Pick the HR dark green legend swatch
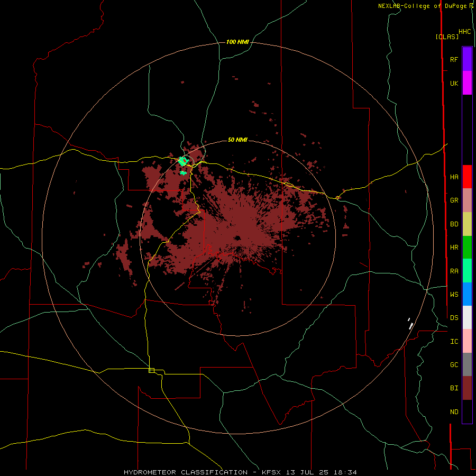 tap(467, 248)
